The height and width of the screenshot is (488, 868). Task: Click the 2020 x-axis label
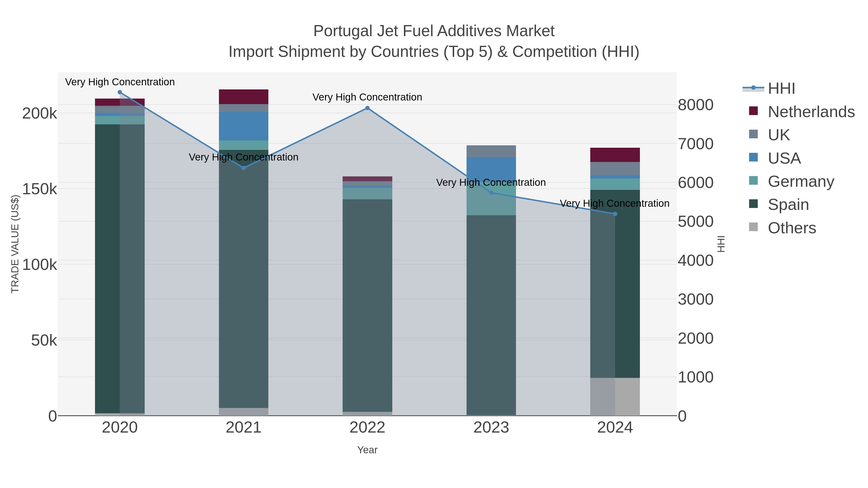120,428
